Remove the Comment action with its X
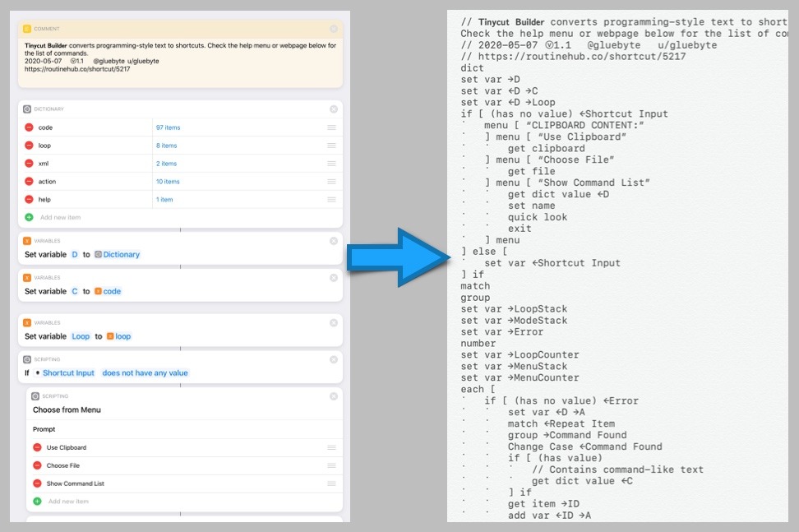Viewport: 799px width, 532px height. click(334, 29)
